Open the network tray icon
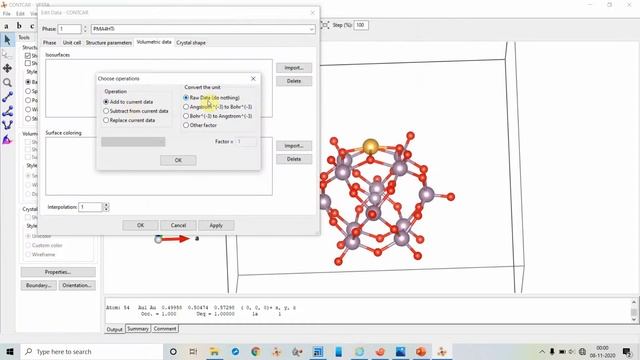The height and width of the screenshot is (360, 640). click(582, 351)
